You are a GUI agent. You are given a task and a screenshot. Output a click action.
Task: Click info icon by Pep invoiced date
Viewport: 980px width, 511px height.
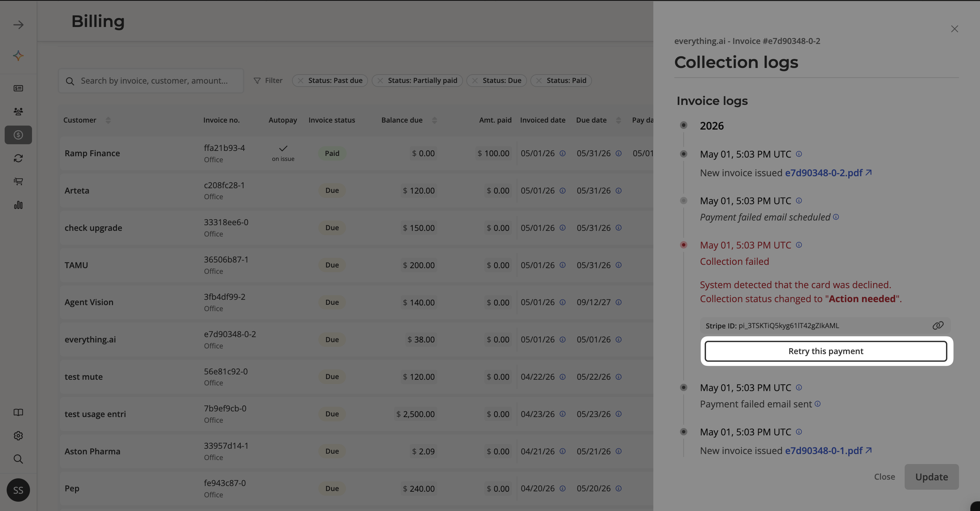click(x=563, y=489)
